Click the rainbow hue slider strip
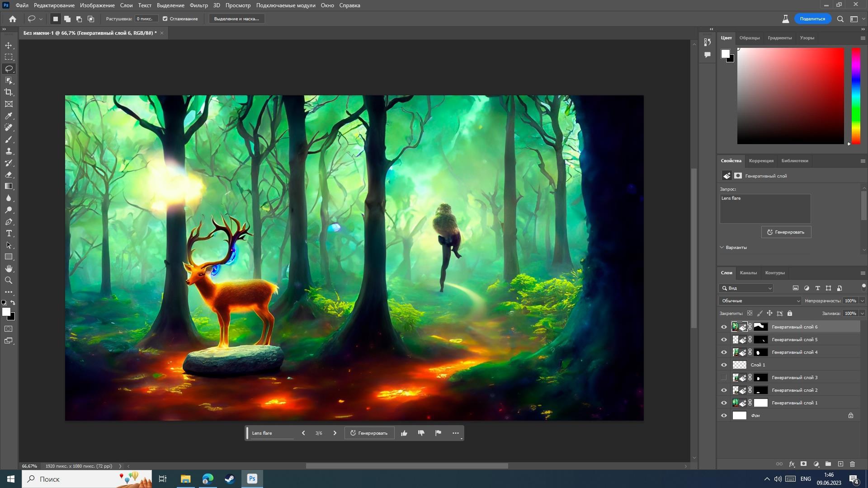Image resolution: width=868 pixels, height=488 pixels. pyautogui.click(x=856, y=96)
